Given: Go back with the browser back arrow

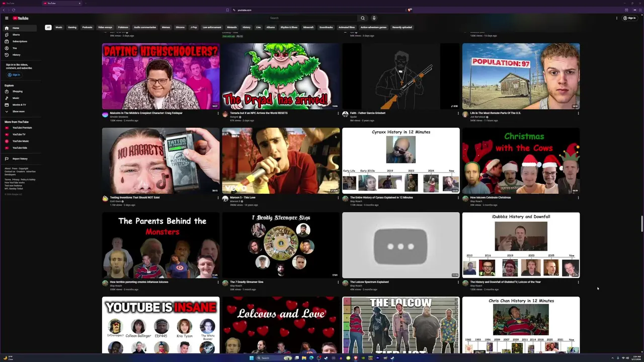Looking at the screenshot, I should pyautogui.click(x=4, y=10).
